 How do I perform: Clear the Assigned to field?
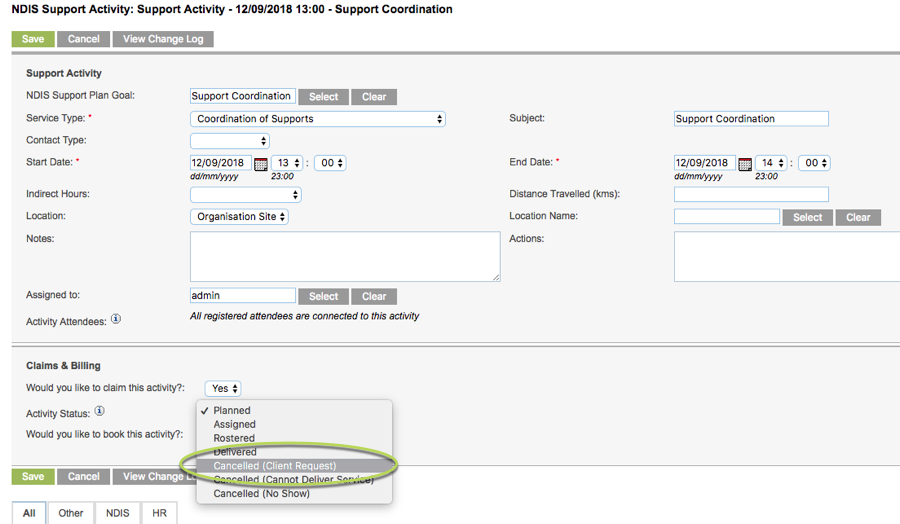(x=374, y=297)
